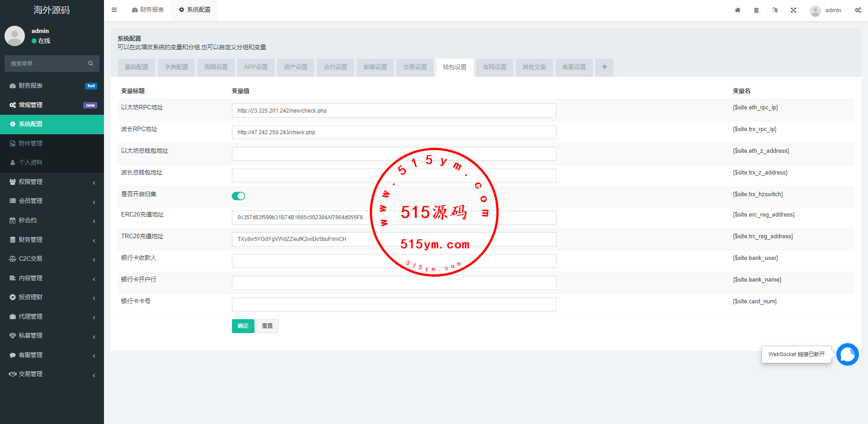Click the 重置 reset button
Image resolution: width=868 pixels, height=424 pixels.
(x=267, y=326)
